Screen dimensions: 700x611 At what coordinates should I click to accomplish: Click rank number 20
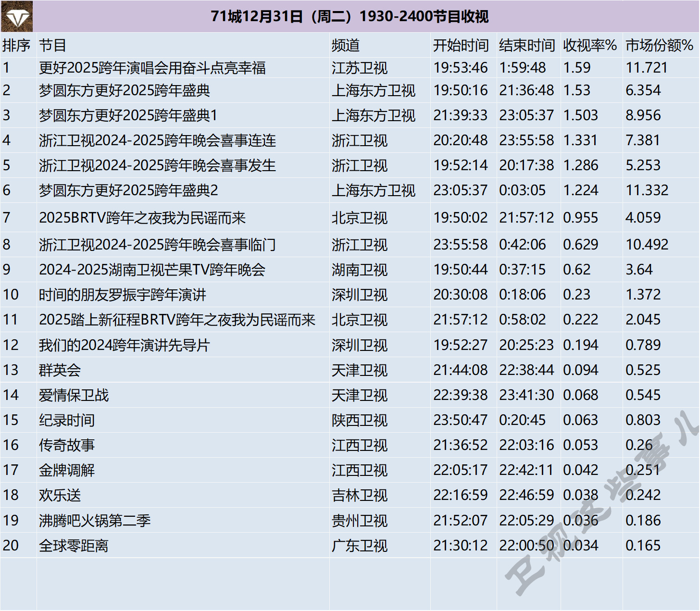(x=11, y=546)
